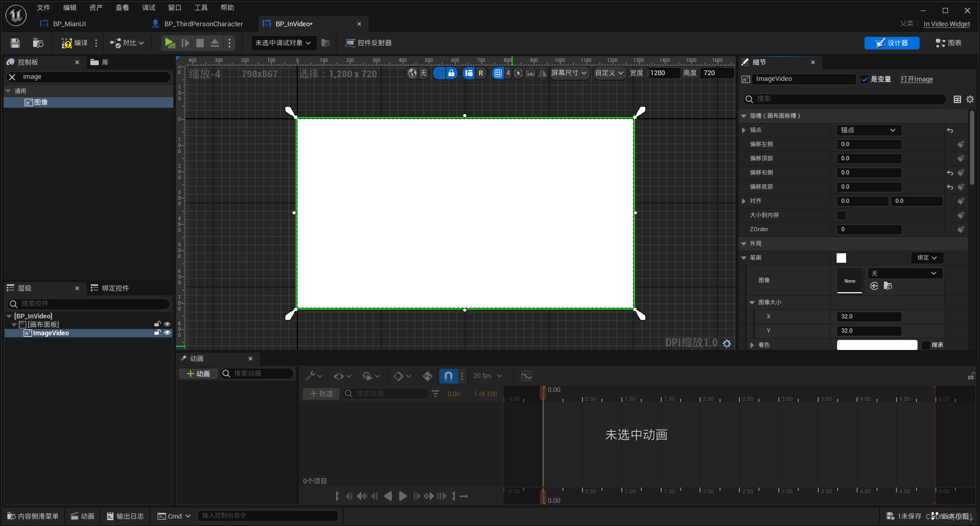Toggle grid snapping in designer
980x526 pixels.
(x=498, y=73)
